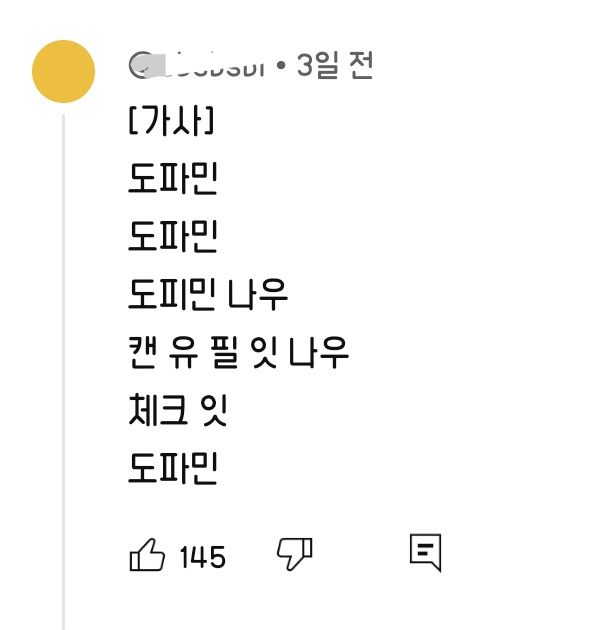Viewport: 616px width, 630px height.
Task: Click the 145 like count
Action: (x=203, y=557)
